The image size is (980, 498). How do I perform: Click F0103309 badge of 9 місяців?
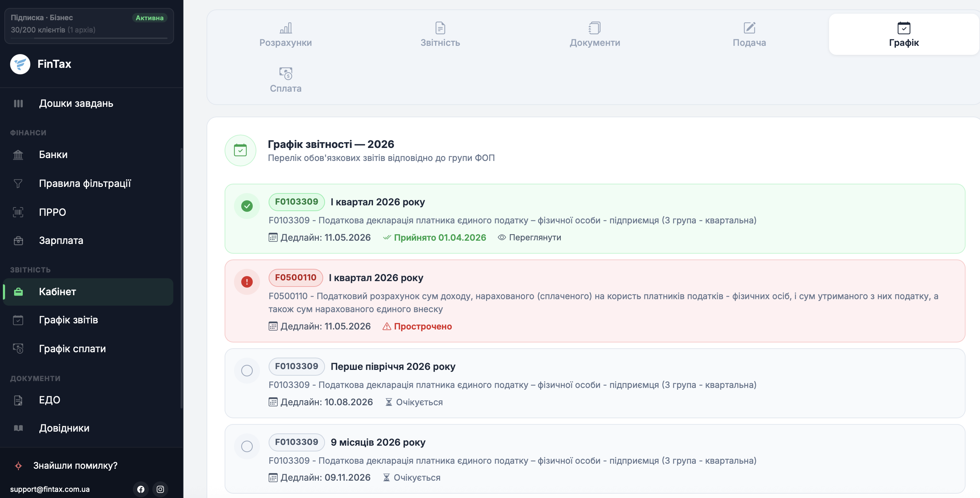[296, 442]
